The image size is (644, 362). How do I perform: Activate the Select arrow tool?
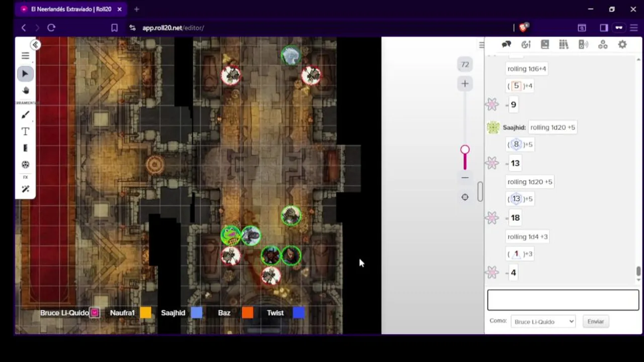point(25,73)
